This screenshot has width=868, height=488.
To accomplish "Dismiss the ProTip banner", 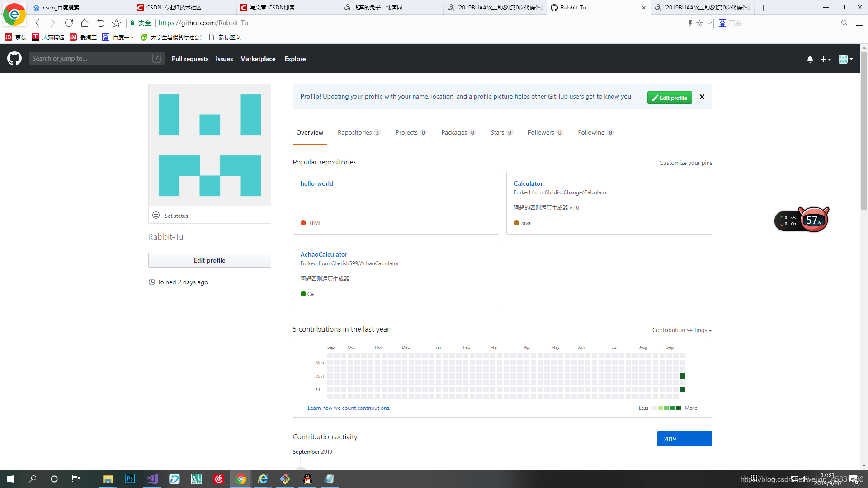I will 702,97.
